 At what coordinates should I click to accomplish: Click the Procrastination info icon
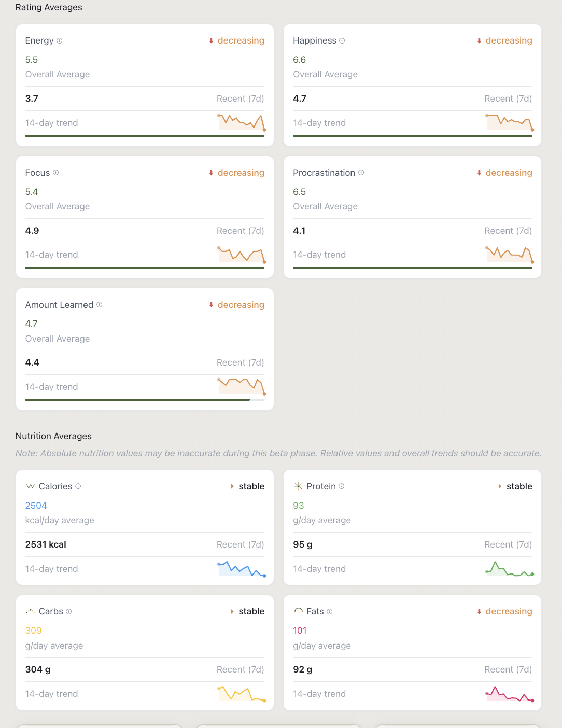click(361, 173)
